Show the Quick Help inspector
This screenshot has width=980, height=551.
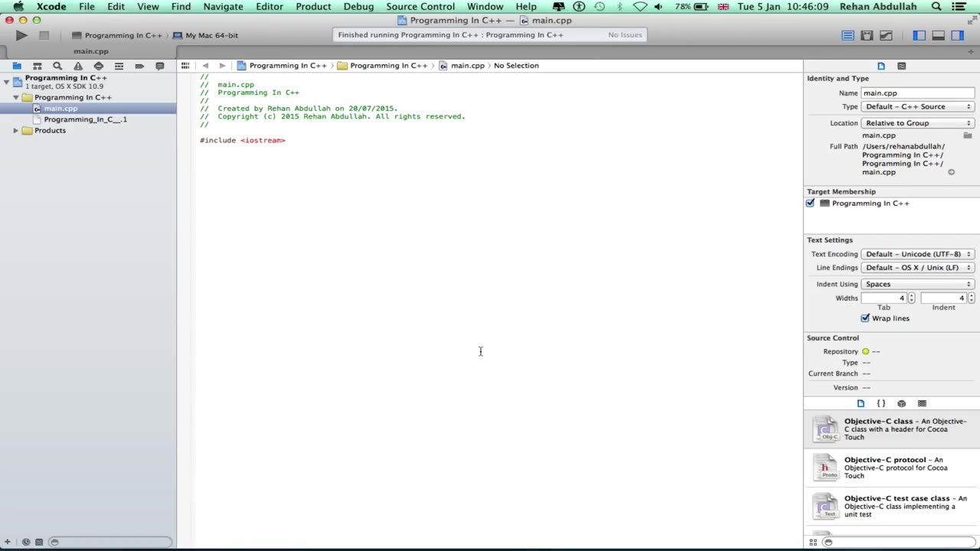[x=901, y=66]
